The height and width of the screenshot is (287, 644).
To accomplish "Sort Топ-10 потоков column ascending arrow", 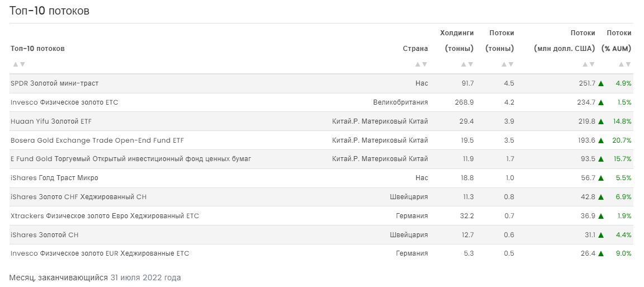I will click(15, 64).
